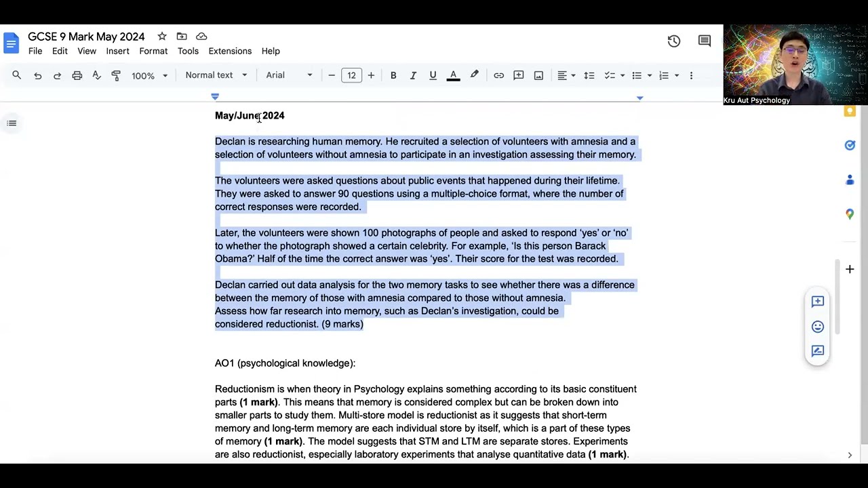Hide the side panel arrow

[x=850, y=455]
